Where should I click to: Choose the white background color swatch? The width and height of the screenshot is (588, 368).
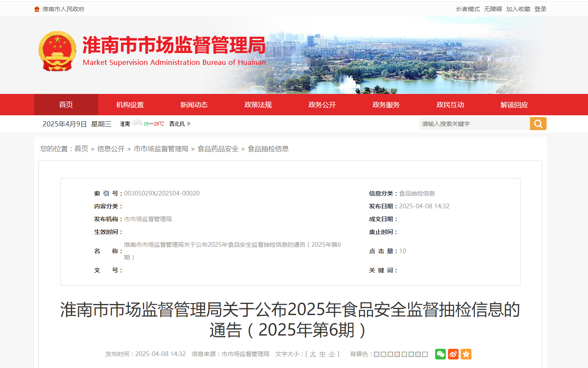tap(425, 354)
